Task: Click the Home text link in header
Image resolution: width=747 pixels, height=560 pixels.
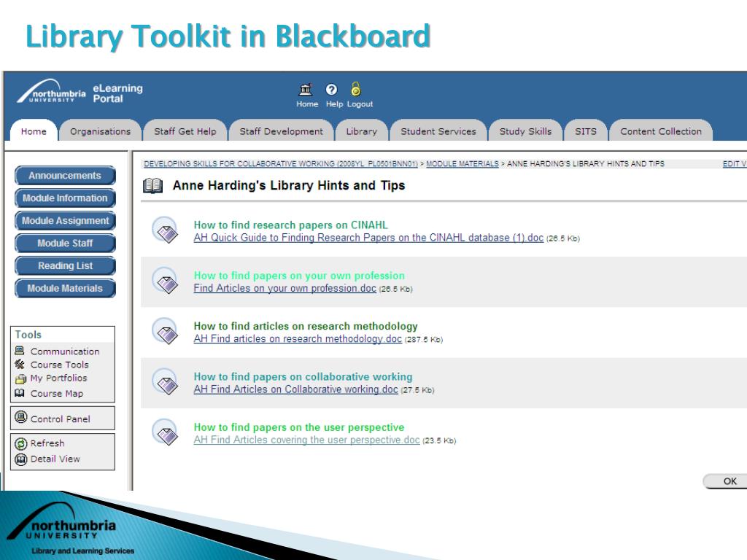Action: pos(307,104)
